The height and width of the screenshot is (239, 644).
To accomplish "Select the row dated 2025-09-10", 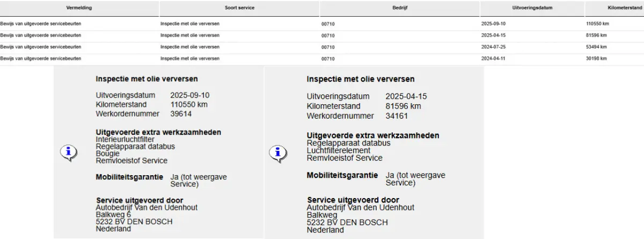I will click(322, 24).
